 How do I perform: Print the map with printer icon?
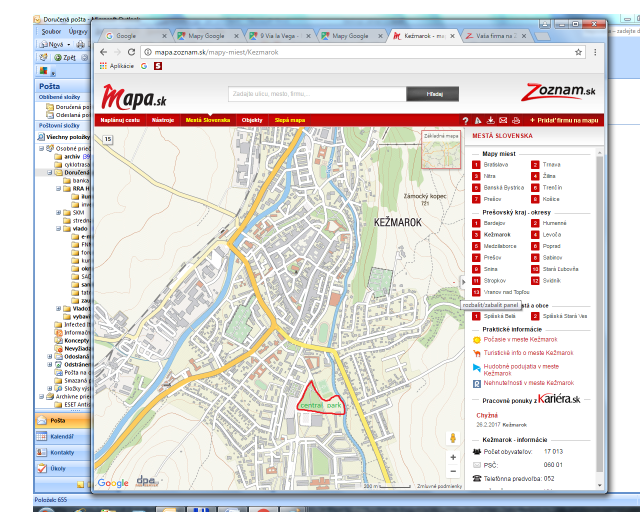pos(516,120)
